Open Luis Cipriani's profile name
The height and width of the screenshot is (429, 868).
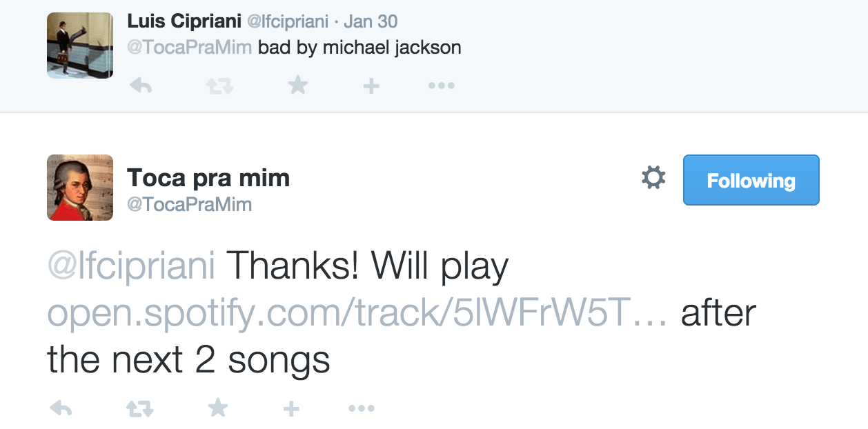coord(185,21)
